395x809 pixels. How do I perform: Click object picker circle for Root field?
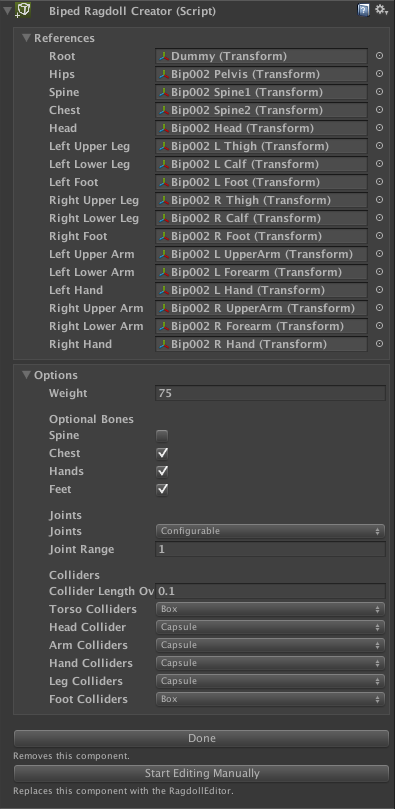coord(379,56)
